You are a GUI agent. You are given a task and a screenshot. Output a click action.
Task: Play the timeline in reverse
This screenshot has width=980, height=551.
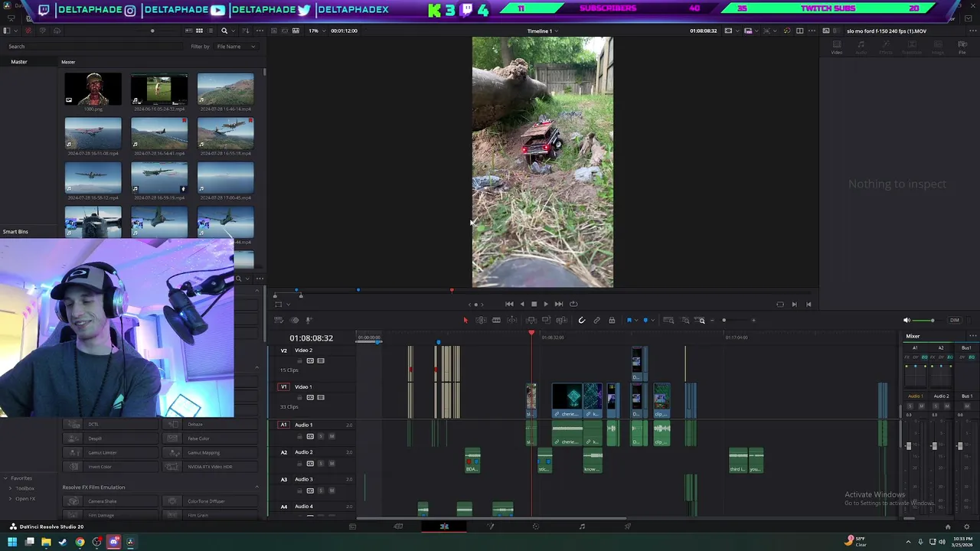(x=522, y=304)
